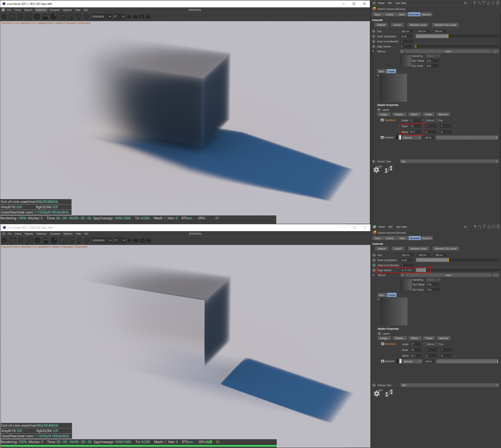Viewport: 501px width, 448px height.
Task: Enable focus picker (F) icon in lower viewer
Action: pos(79,240)
